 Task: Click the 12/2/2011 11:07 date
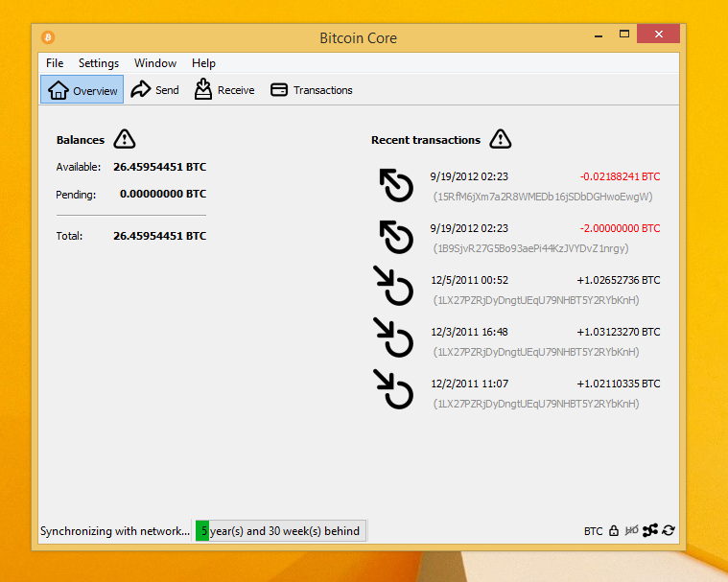point(469,384)
